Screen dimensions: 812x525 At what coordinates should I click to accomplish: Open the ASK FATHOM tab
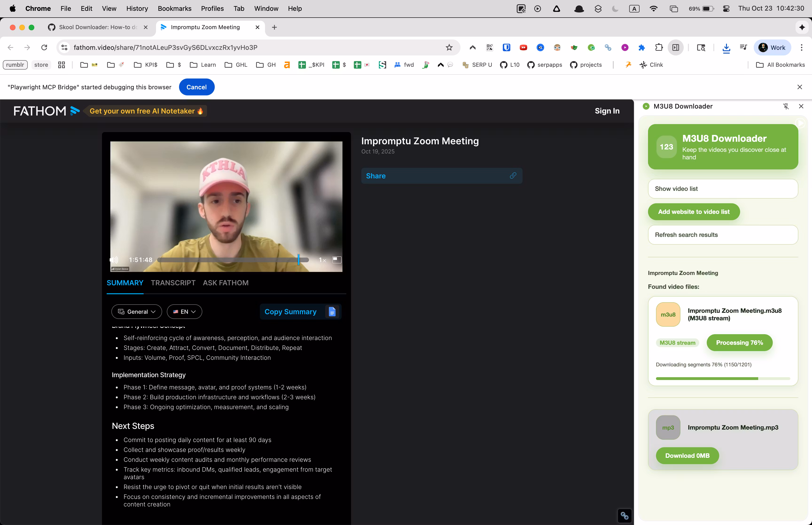pos(226,283)
